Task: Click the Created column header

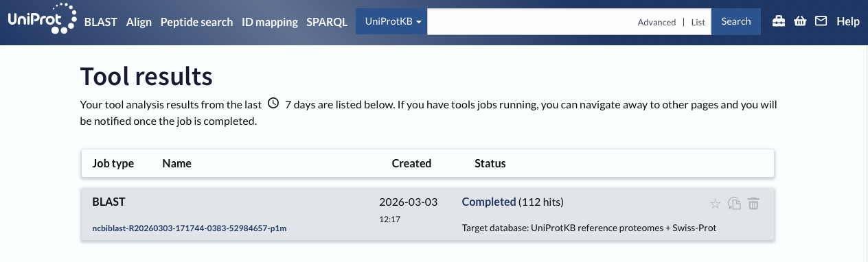Action: point(411,163)
